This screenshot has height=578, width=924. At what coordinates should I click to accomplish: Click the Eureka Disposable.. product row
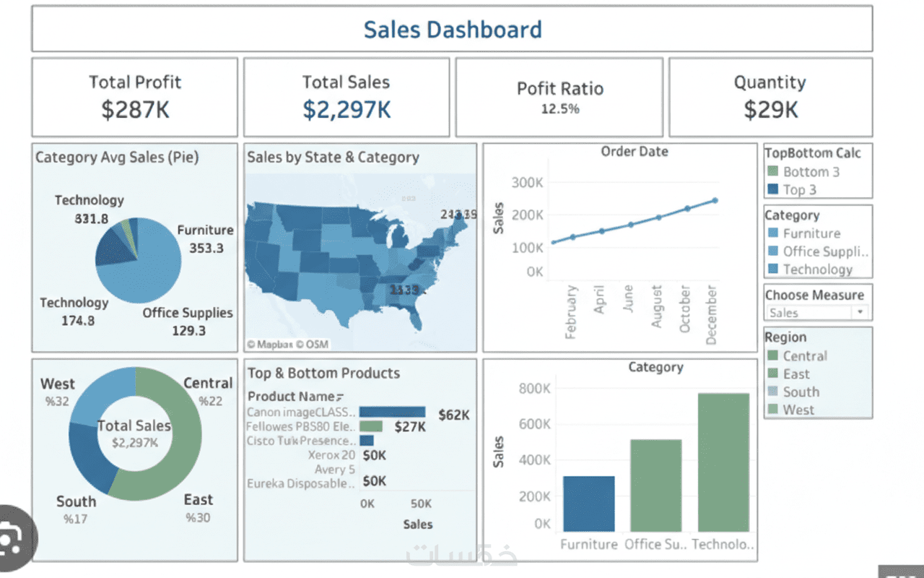[301, 483]
